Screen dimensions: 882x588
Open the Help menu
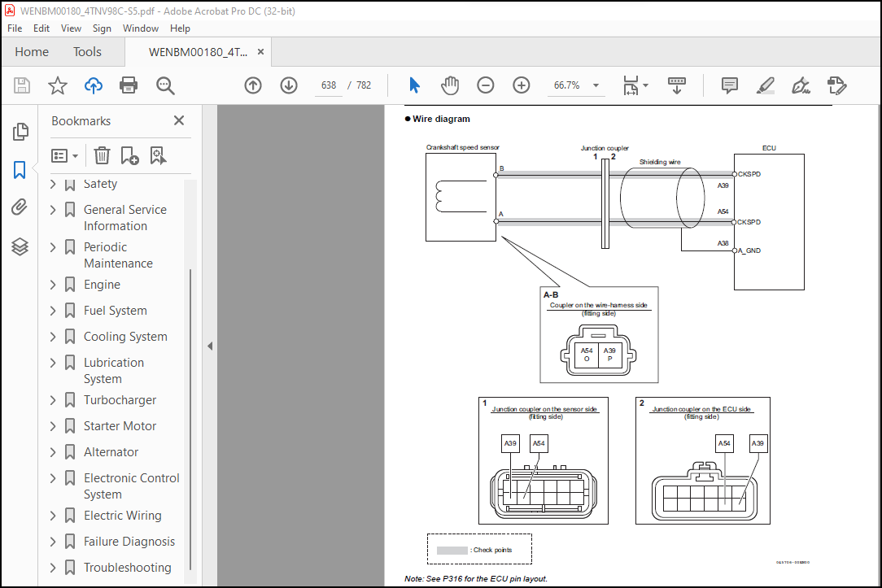pos(180,28)
